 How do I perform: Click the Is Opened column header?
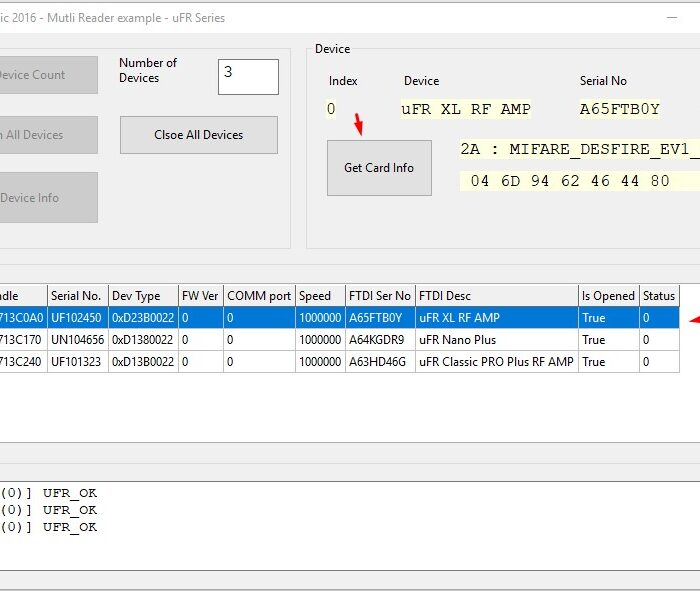coord(609,296)
